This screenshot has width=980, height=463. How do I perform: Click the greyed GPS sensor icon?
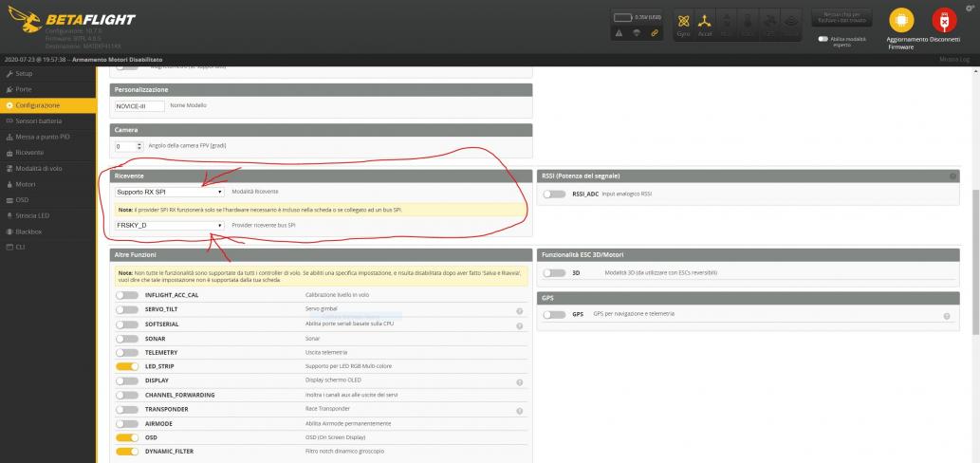point(768,25)
